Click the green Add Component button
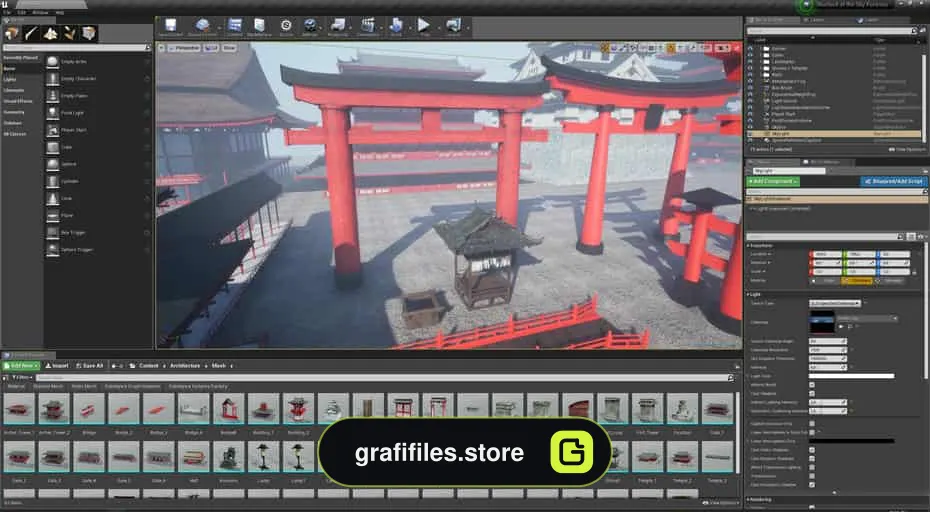930x512 pixels. (773, 181)
